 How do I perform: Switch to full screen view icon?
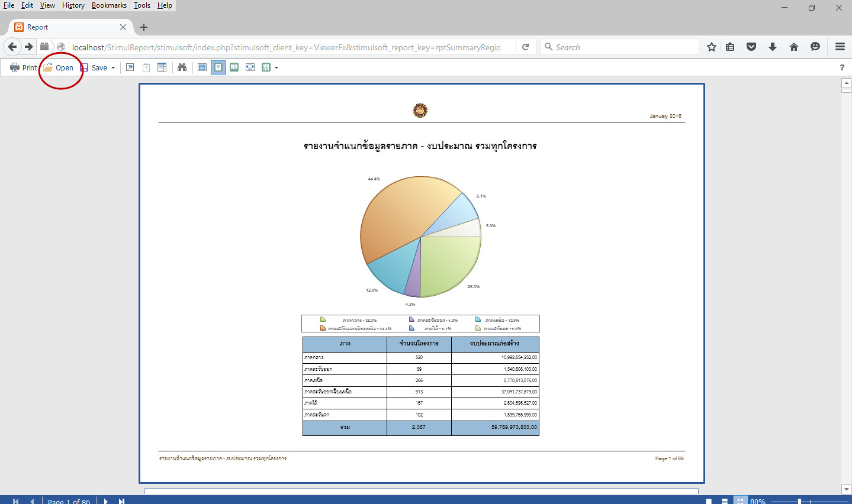[x=202, y=67]
